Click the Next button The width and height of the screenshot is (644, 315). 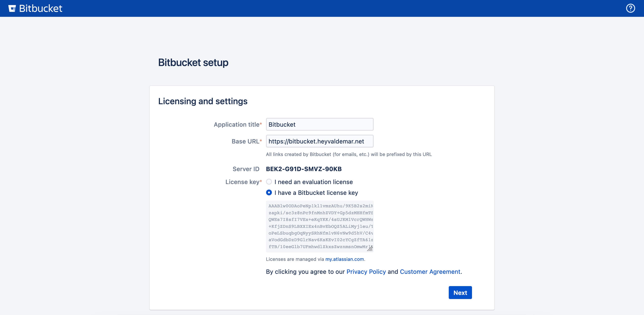(x=460, y=293)
